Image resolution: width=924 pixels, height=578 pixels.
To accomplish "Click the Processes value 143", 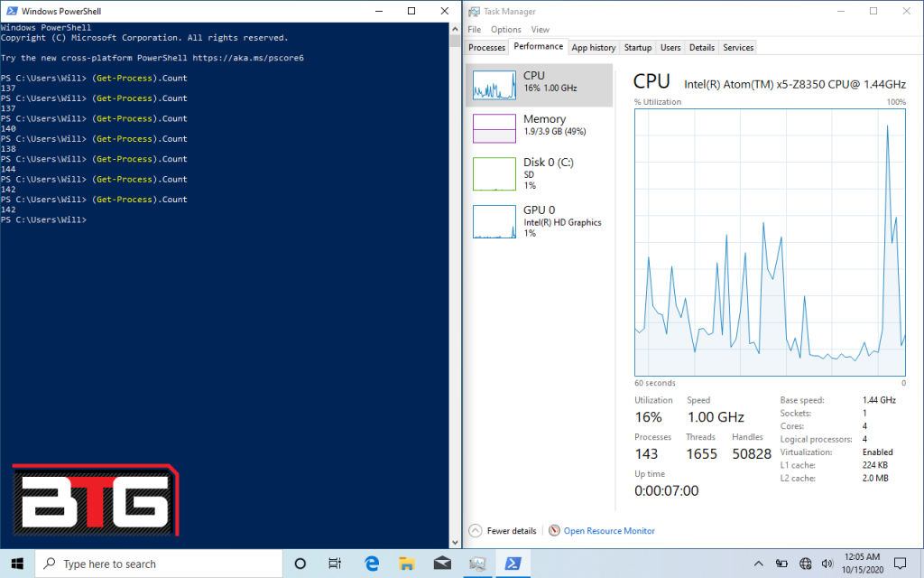I will (646, 454).
